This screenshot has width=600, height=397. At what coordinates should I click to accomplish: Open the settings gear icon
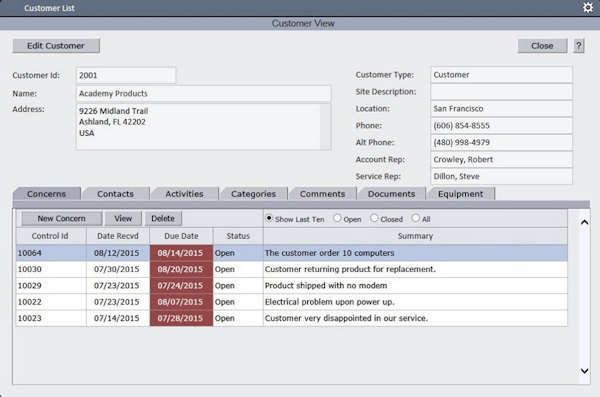[588, 7]
